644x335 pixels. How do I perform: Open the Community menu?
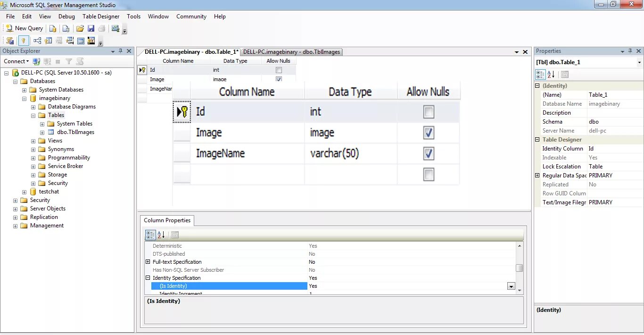pyautogui.click(x=191, y=16)
